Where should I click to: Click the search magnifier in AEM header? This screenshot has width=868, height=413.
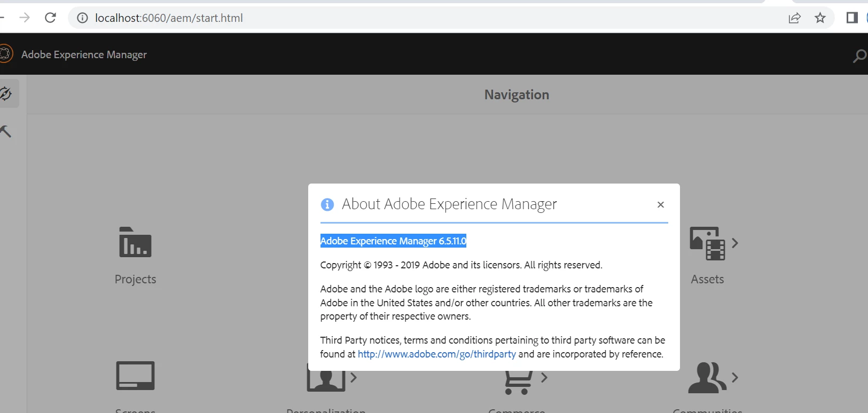point(859,55)
